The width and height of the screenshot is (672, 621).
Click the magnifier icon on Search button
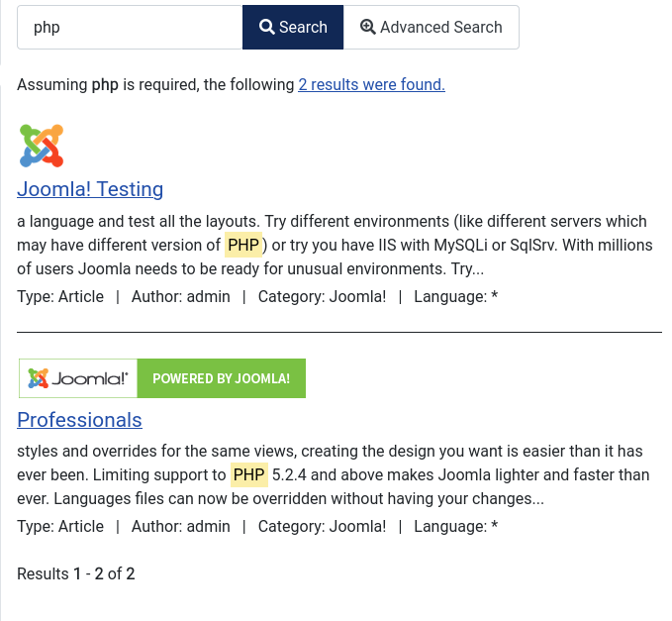click(x=267, y=28)
